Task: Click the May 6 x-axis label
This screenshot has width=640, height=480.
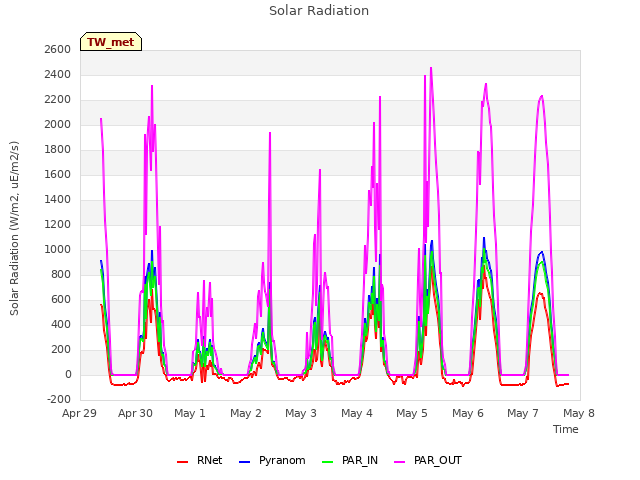Action: [468, 413]
